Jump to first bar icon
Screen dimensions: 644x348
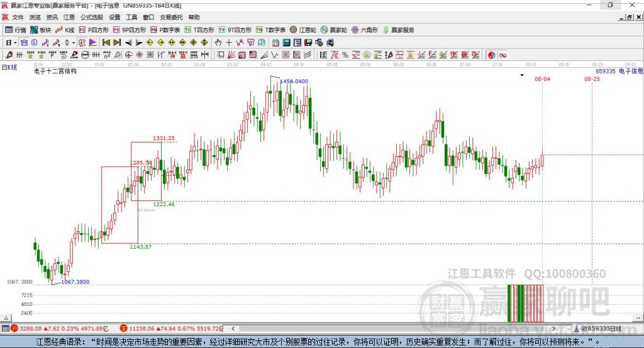106,43
